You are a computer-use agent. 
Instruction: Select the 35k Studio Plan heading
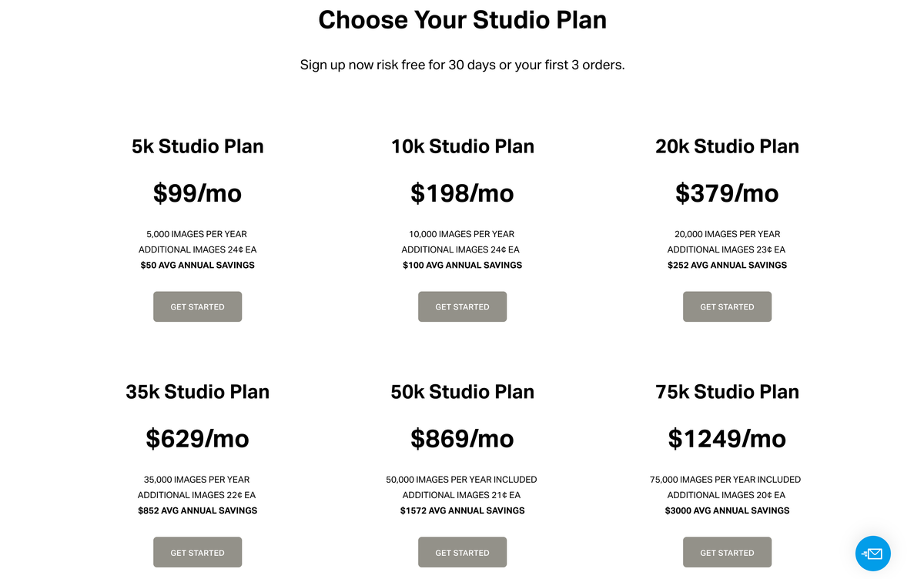[198, 392]
